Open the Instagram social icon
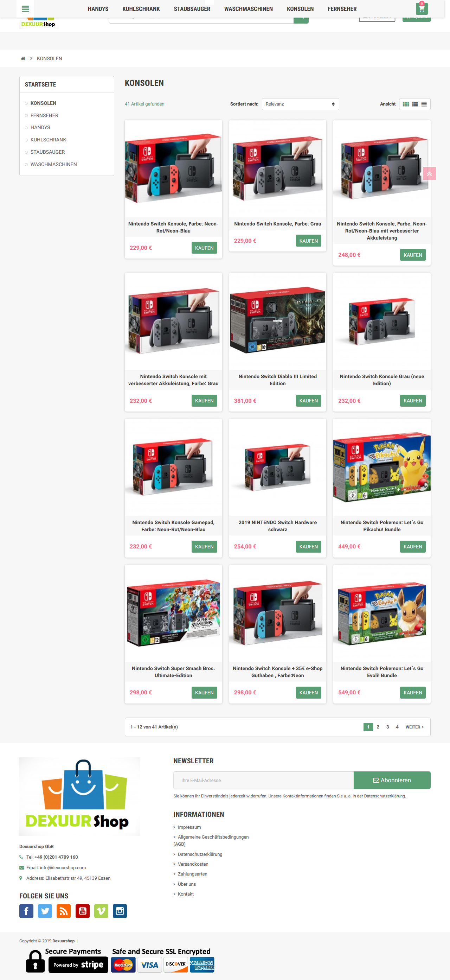 coord(120,911)
